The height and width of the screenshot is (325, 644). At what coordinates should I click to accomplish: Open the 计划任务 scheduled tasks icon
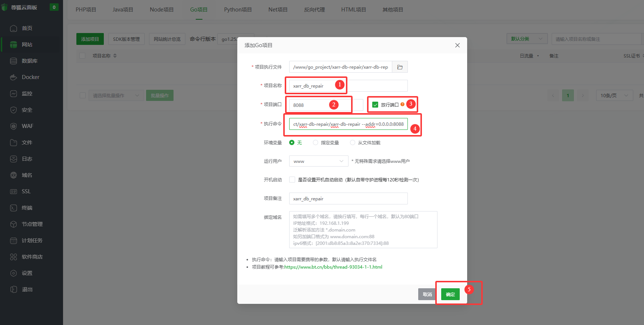14,240
